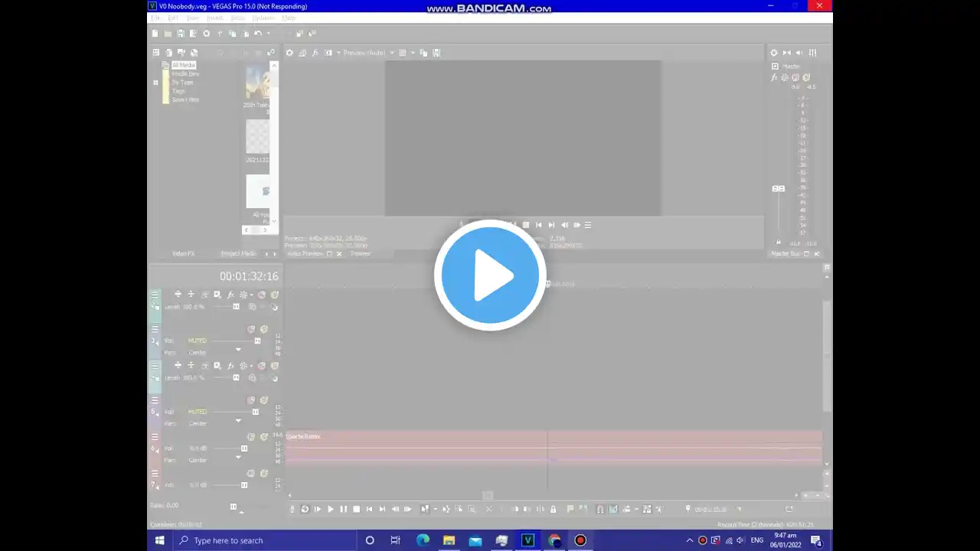Toggle snapping magnet icon below timeline
Image resolution: width=980 pixels, height=551 pixels.
pyautogui.click(x=600, y=509)
